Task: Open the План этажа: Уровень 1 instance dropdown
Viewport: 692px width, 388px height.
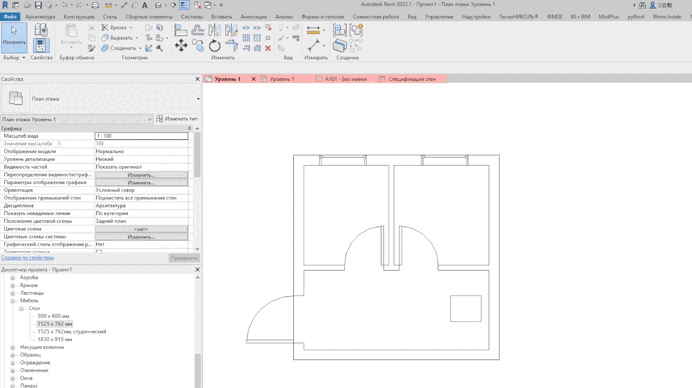Action: click(x=149, y=119)
